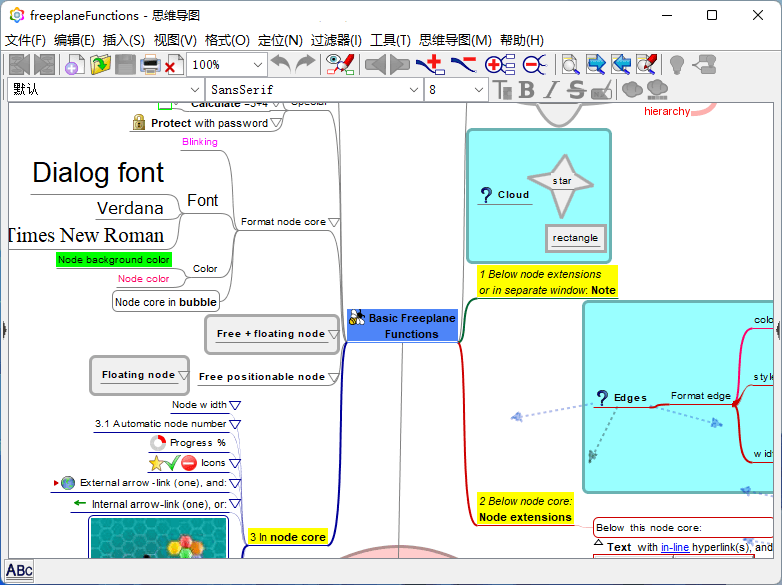Click the cloud icon in format toolbar

[632, 90]
